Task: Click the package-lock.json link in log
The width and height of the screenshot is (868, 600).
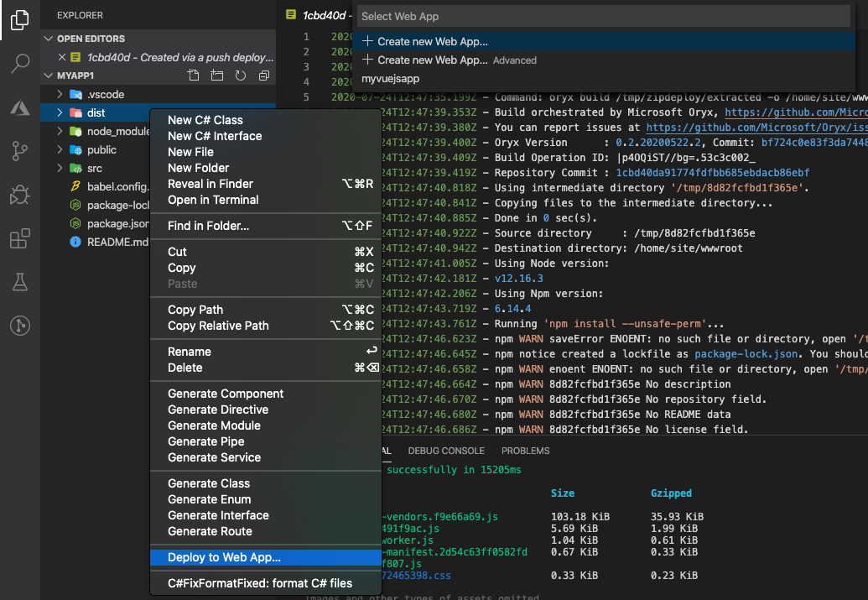Action: (x=746, y=354)
